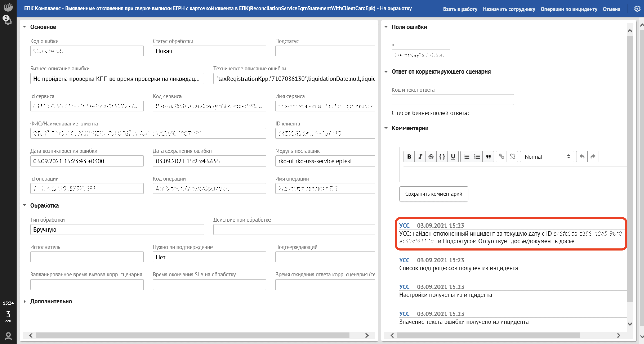Insert a numbered list in comment
644x344 pixels.
coord(477,157)
